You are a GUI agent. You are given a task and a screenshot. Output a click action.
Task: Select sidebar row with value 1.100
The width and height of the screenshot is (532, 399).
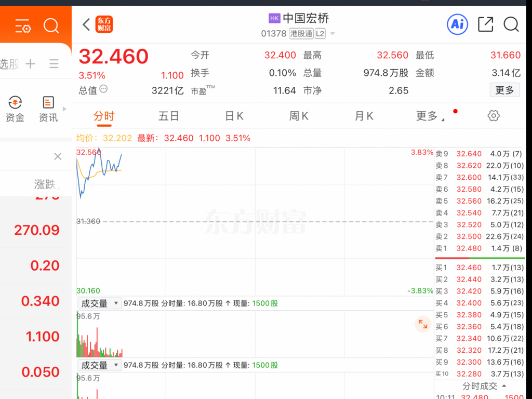point(36,337)
